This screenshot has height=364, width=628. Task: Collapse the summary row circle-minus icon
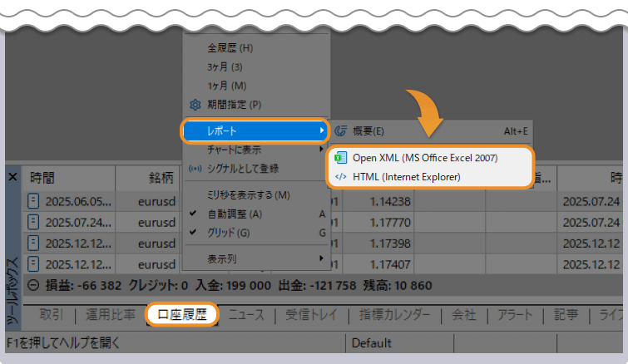click(x=33, y=285)
